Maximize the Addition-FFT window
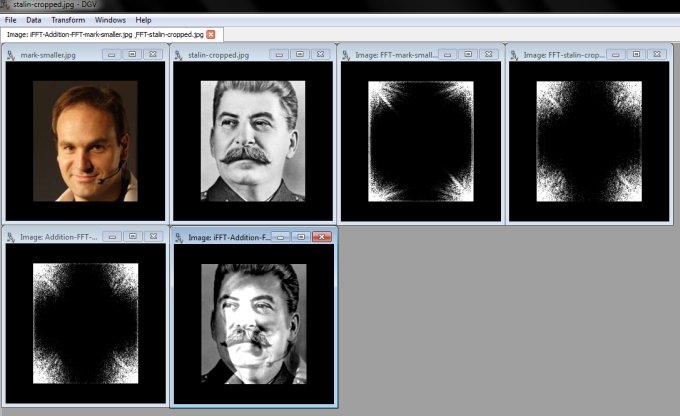This screenshot has height=416, width=680. click(133, 236)
